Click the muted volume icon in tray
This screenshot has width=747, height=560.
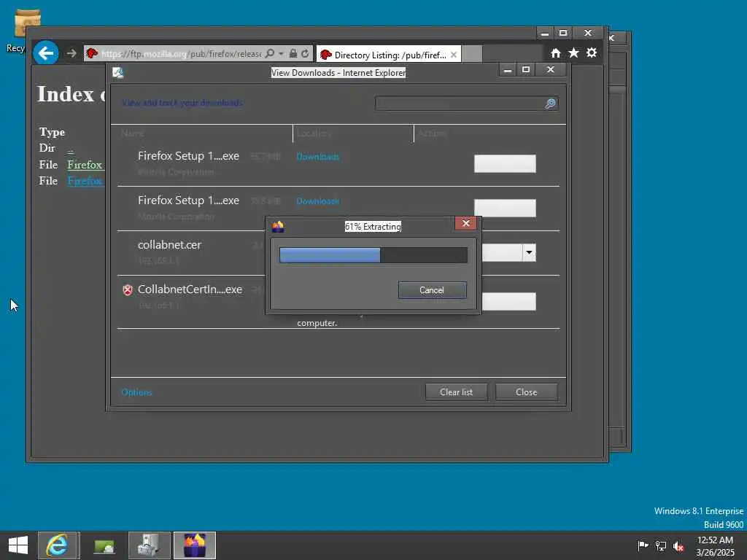[678, 546]
